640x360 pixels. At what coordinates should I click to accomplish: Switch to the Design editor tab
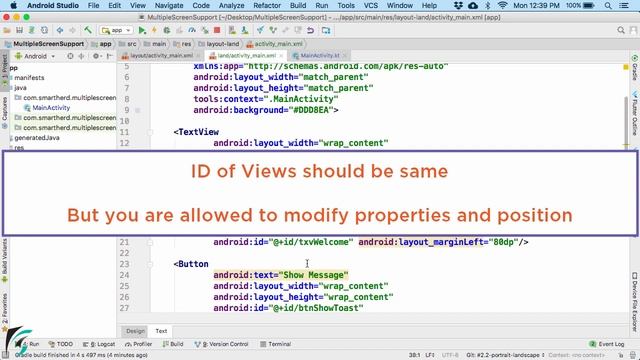pos(135,331)
